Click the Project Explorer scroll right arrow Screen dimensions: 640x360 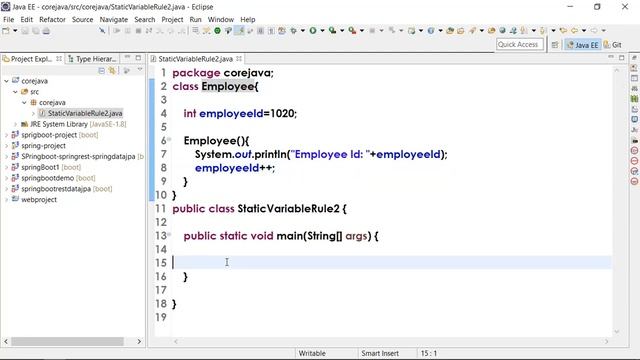tap(139, 341)
